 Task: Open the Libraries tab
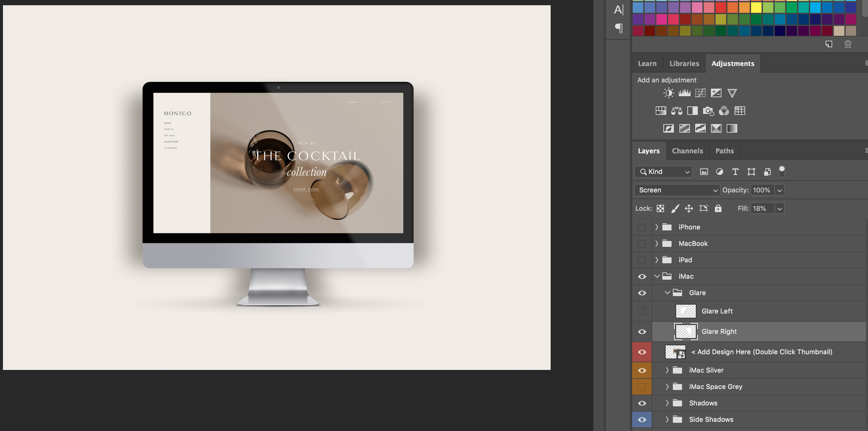[x=684, y=64]
